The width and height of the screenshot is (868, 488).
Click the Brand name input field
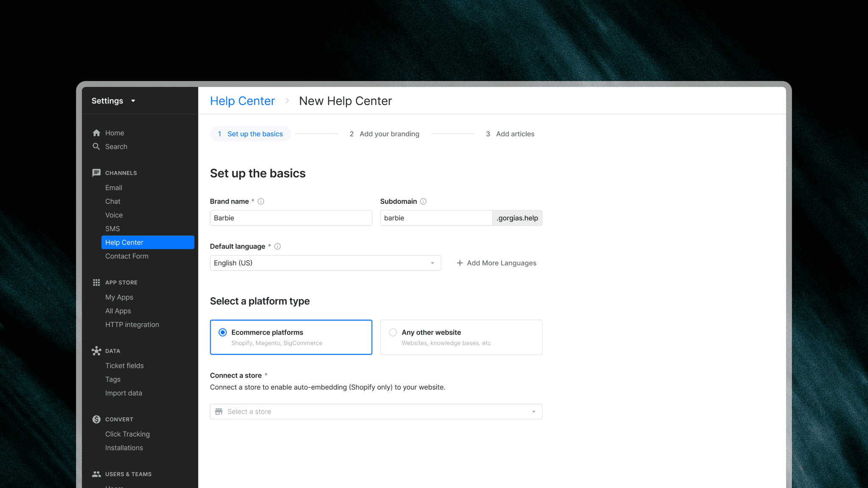(x=291, y=218)
